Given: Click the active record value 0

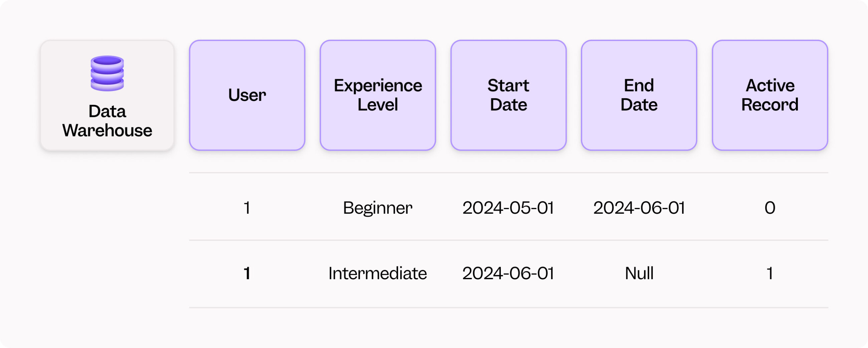Looking at the screenshot, I should coord(770,208).
